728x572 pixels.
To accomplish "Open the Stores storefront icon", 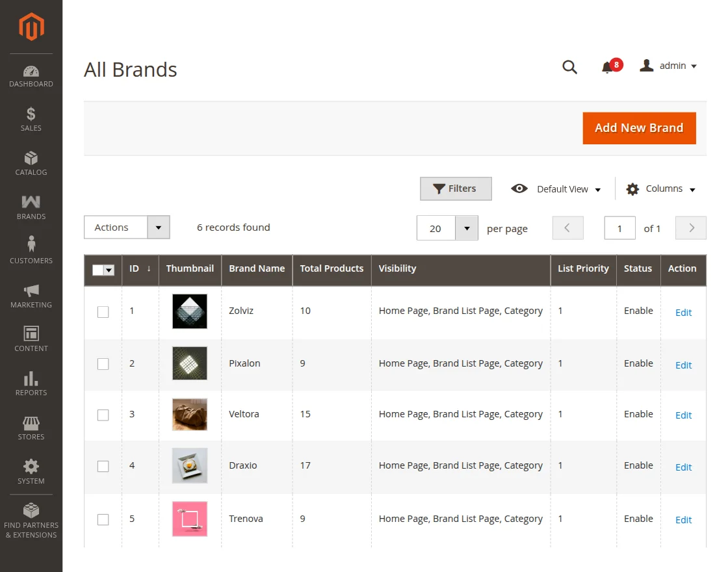I will pos(31,423).
